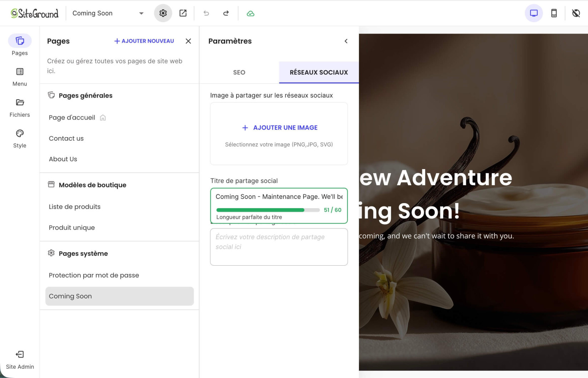
Task: Click the Pages générales heading
Action: pyautogui.click(x=86, y=95)
